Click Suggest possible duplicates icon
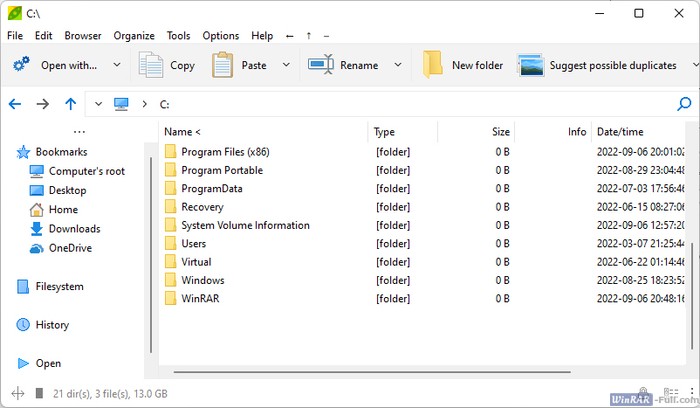The width and height of the screenshot is (700, 408). [x=531, y=65]
